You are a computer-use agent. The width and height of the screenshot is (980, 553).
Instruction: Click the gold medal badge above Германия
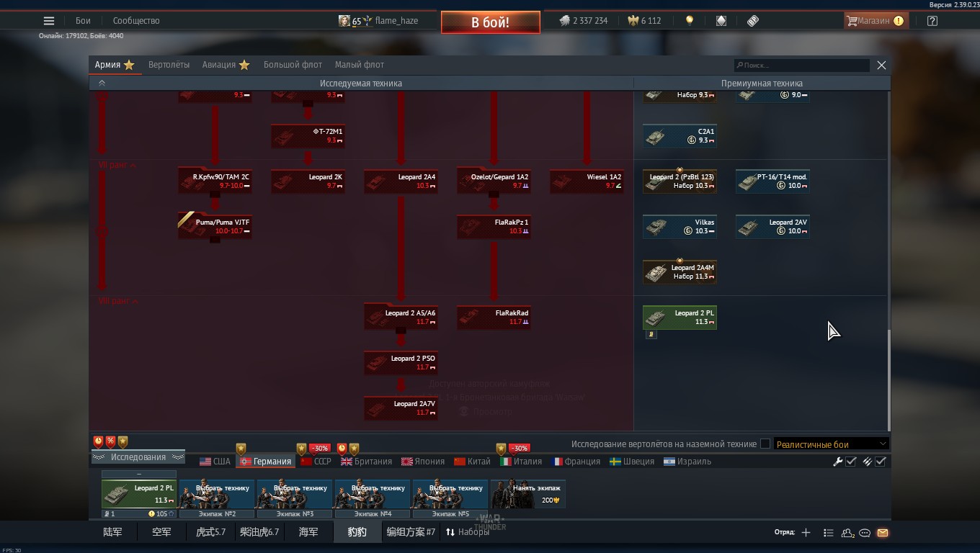241,448
